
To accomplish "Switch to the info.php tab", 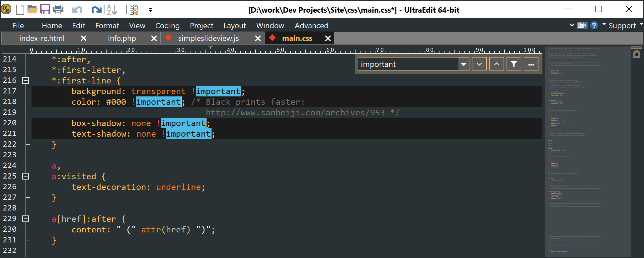I will 122,38.
